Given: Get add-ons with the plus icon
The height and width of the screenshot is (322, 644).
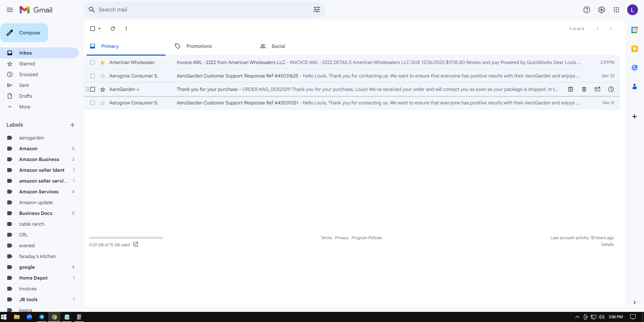Looking at the screenshot, I should [x=635, y=117].
